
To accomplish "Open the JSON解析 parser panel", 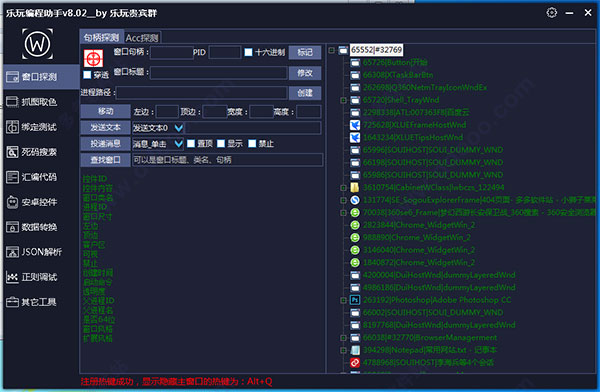I will point(34,252).
